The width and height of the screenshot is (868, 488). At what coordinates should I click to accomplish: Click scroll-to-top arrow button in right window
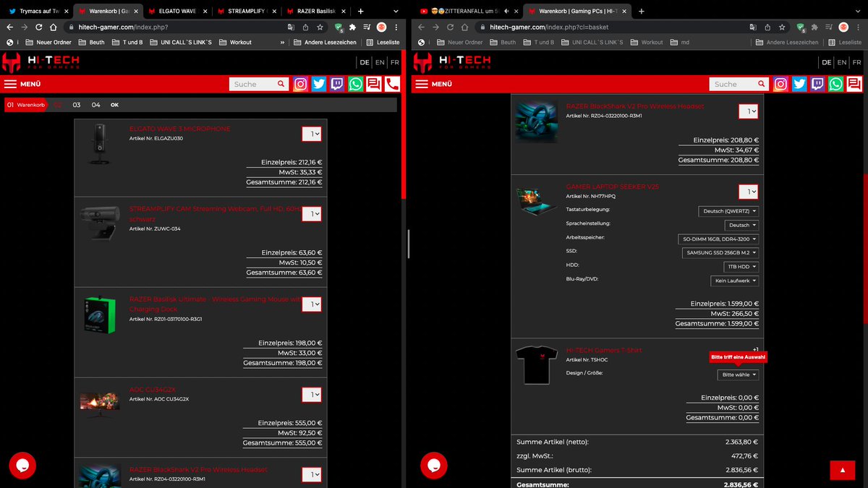pyautogui.click(x=842, y=470)
